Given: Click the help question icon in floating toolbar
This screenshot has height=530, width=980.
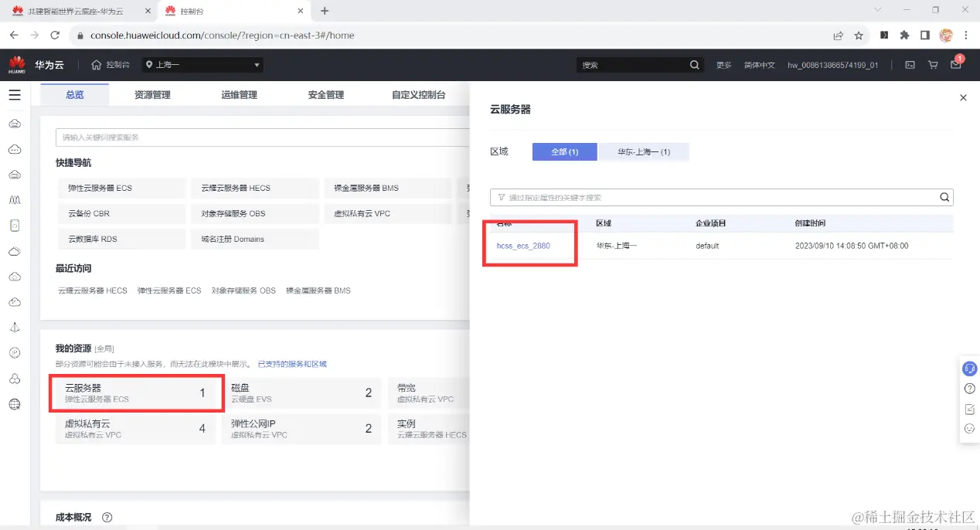Looking at the screenshot, I should coord(969,389).
